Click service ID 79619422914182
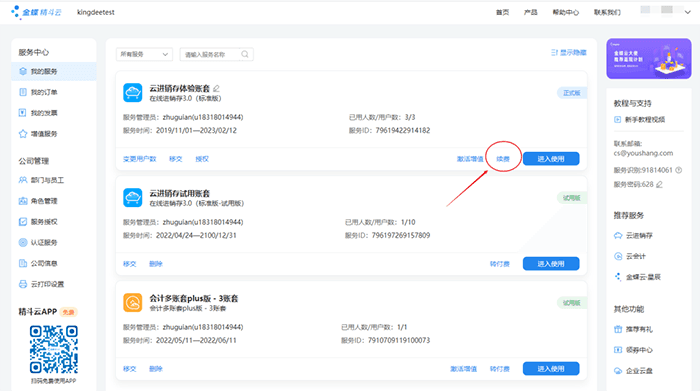Viewport: 700px width, 391px height. [403, 130]
